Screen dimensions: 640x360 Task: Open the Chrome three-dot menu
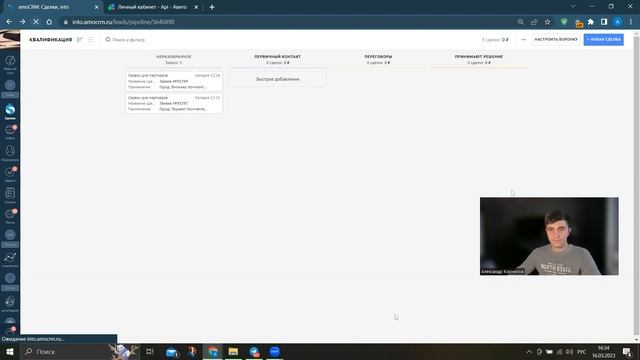(x=631, y=22)
